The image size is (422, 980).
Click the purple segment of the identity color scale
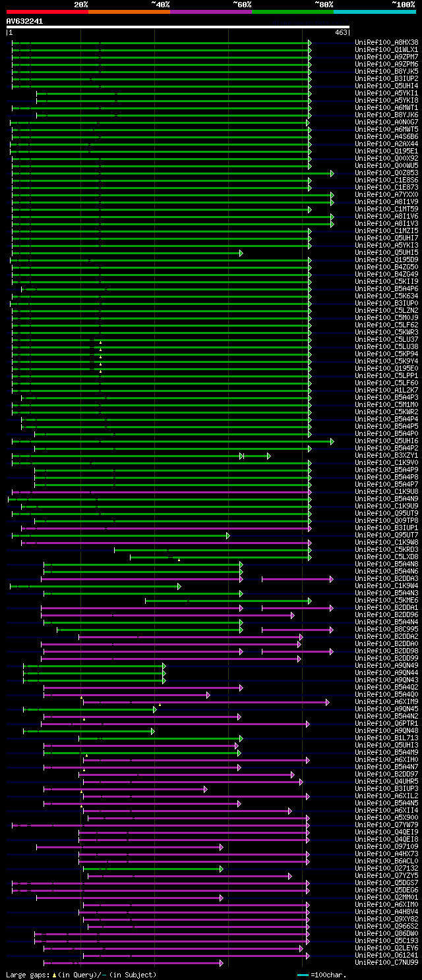pos(210,12)
